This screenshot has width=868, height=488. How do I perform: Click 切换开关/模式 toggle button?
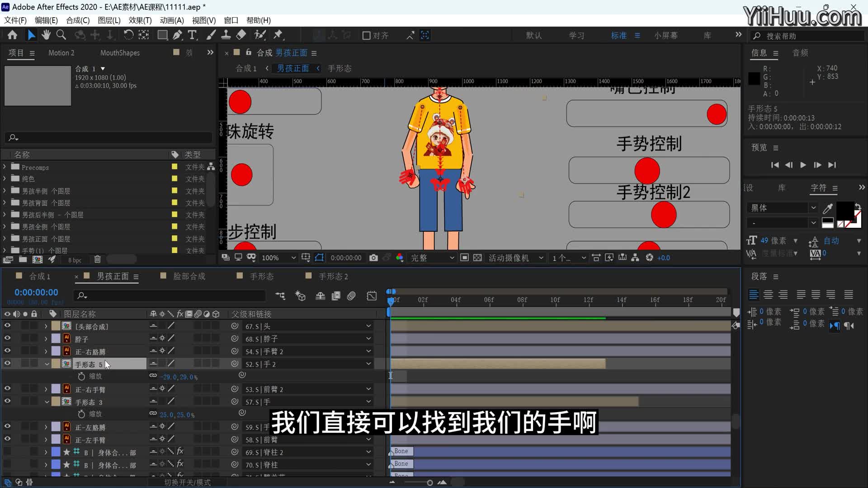coord(187,483)
